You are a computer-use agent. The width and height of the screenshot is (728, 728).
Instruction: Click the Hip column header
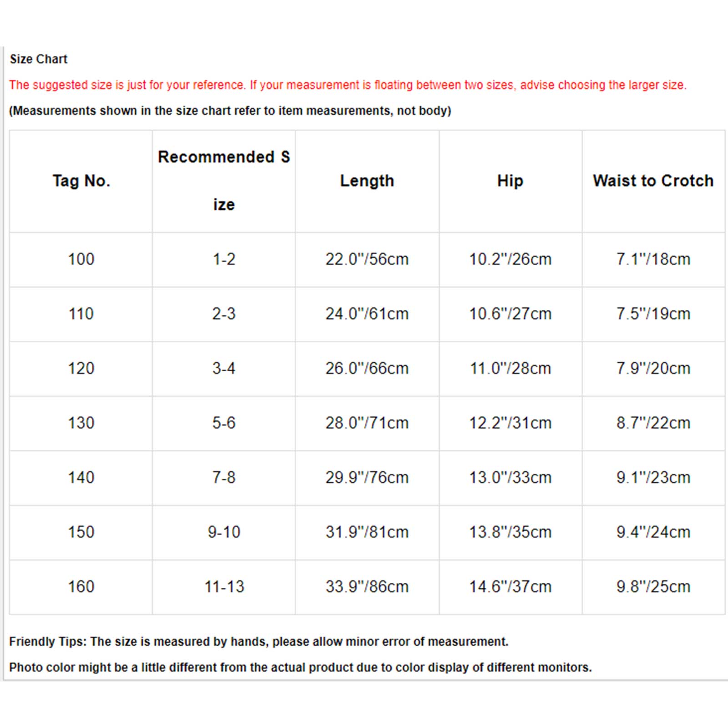point(511,181)
